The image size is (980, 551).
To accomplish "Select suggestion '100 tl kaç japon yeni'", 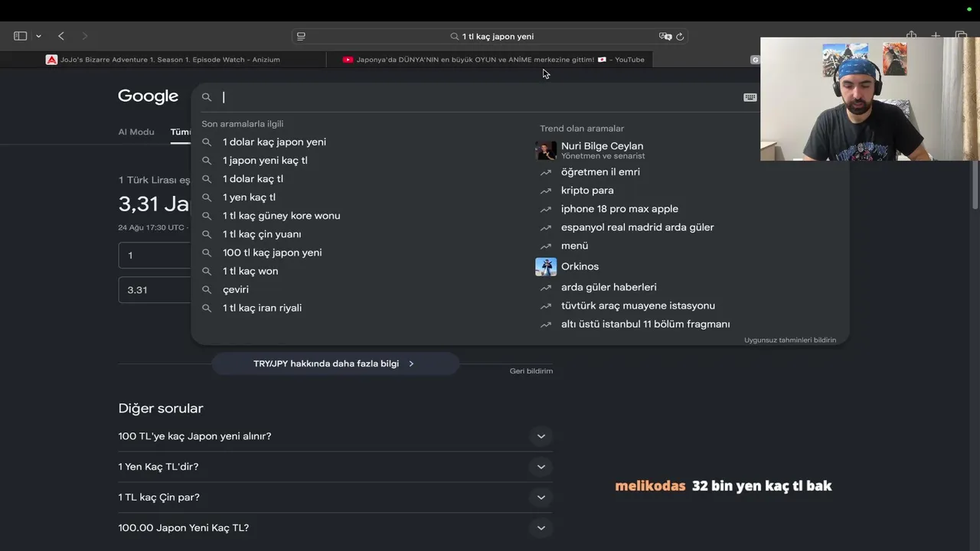I will pyautogui.click(x=272, y=252).
